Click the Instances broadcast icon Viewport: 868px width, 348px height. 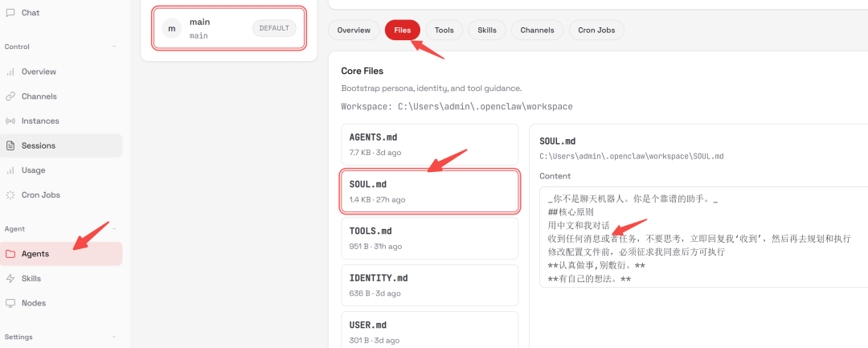pyautogui.click(x=10, y=121)
